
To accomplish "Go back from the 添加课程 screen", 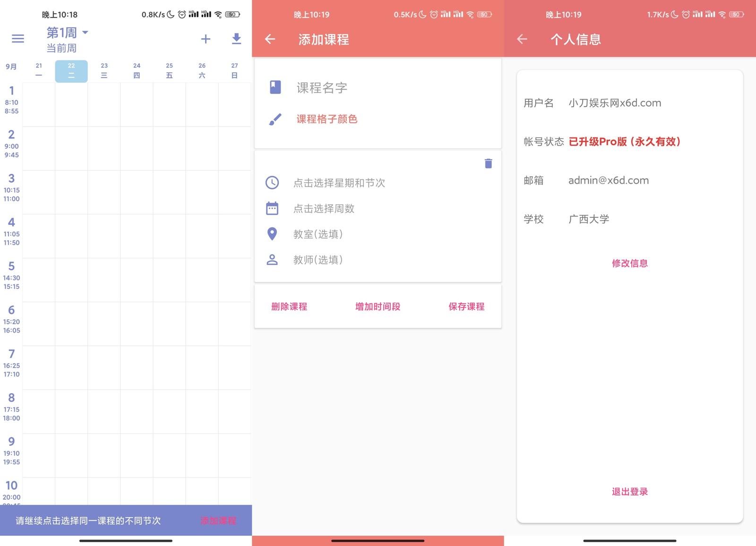I will click(x=270, y=39).
